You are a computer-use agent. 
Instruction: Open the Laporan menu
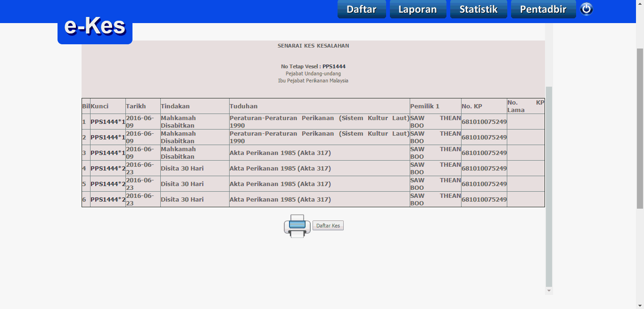[418, 9]
